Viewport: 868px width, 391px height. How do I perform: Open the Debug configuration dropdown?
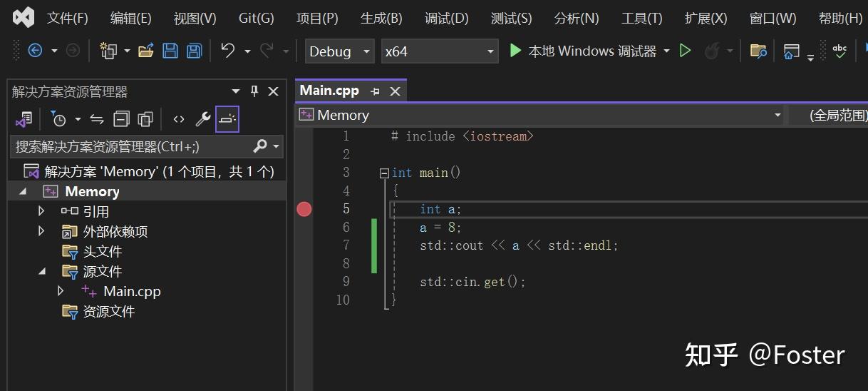pos(339,51)
